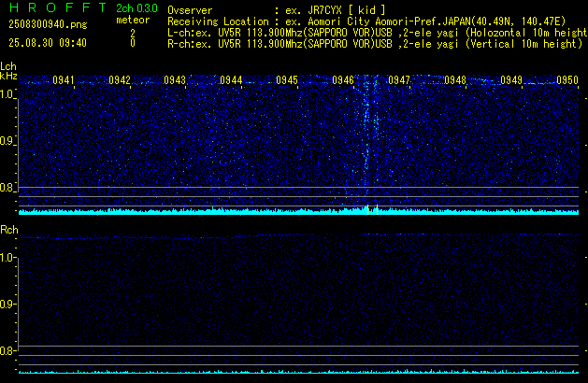Click the meteor count label
588x383 pixels.
(x=133, y=20)
